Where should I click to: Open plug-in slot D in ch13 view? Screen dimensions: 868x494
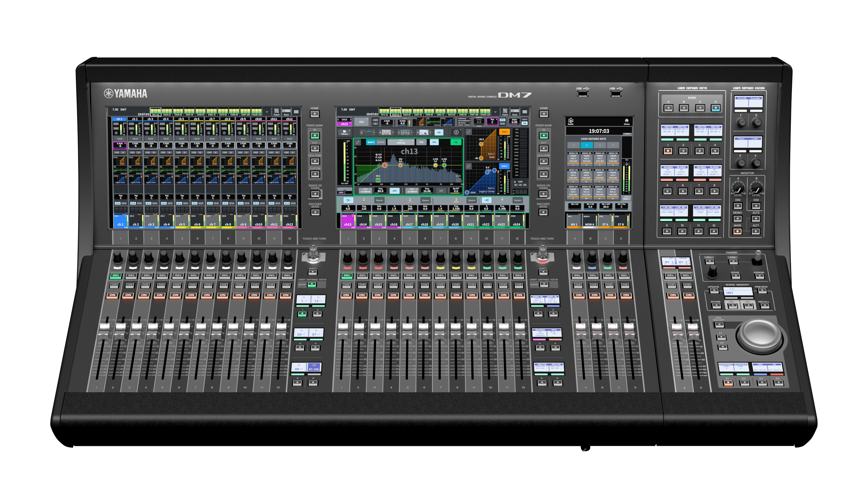click(x=423, y=132)
